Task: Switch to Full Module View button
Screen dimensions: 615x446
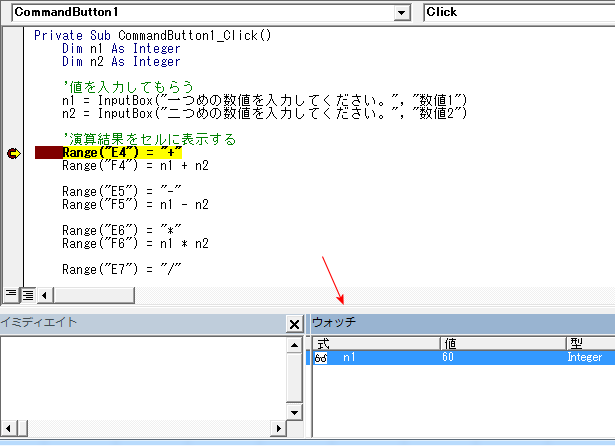Action: coord(27,294)
